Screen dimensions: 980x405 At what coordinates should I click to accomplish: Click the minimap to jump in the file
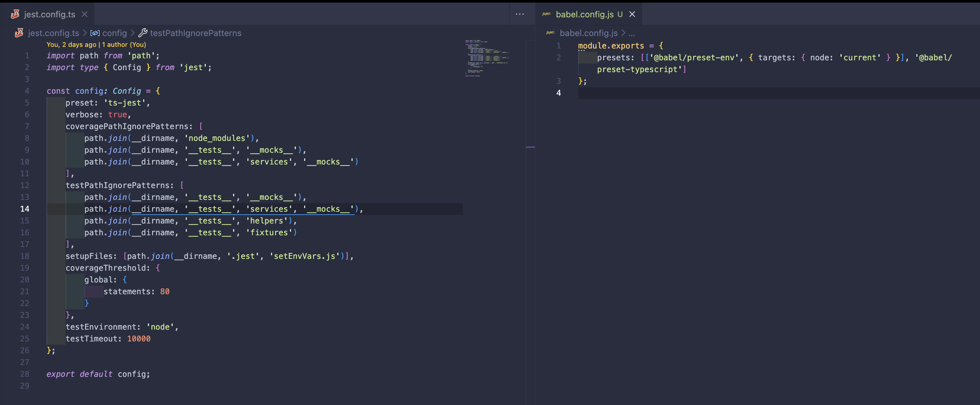487,59
